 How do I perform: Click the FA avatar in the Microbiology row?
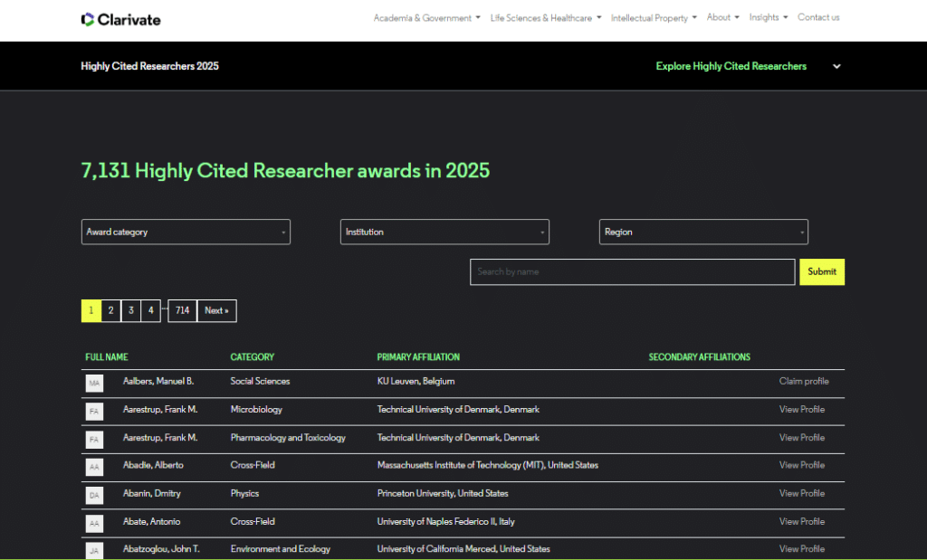tap(94, 412)
